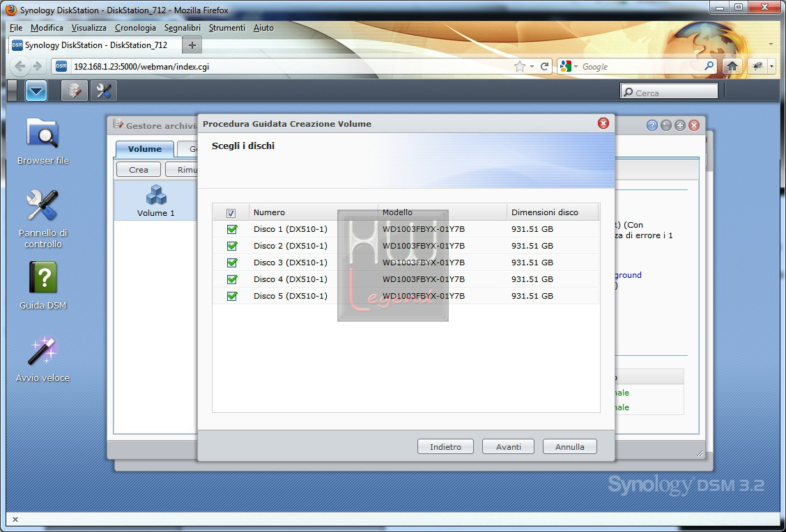Click the Firefox forward arrow
Screen dimensions: 786x532
point(38,66)
